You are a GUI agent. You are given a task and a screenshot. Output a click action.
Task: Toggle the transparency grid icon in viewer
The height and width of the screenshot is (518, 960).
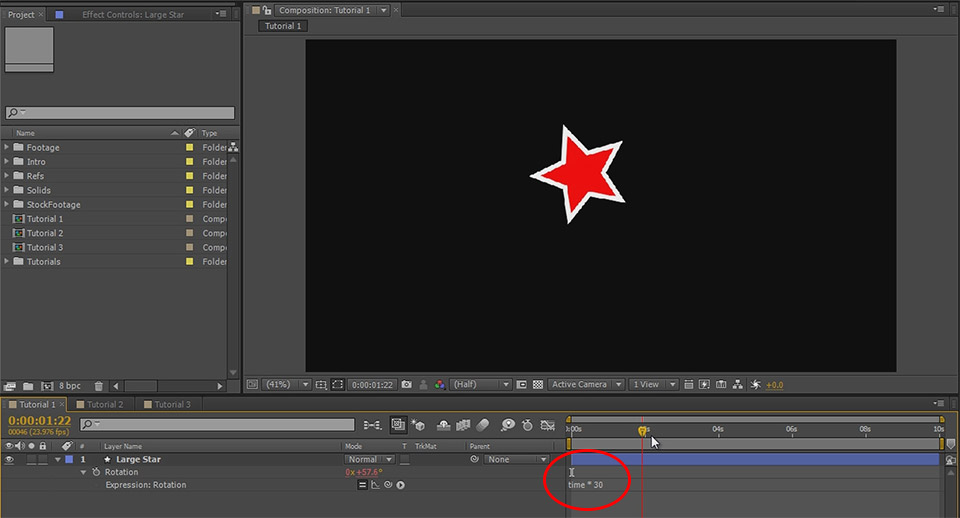click(538, 384)
